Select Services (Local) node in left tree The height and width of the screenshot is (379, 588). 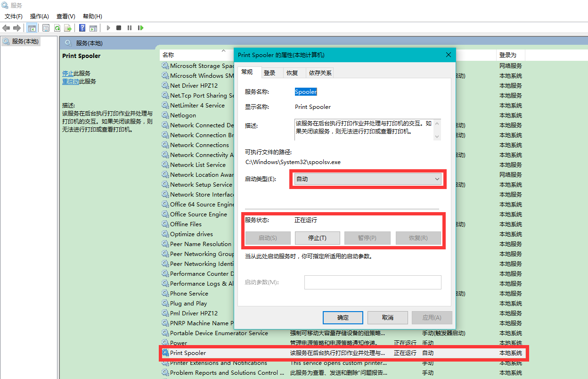21,41
